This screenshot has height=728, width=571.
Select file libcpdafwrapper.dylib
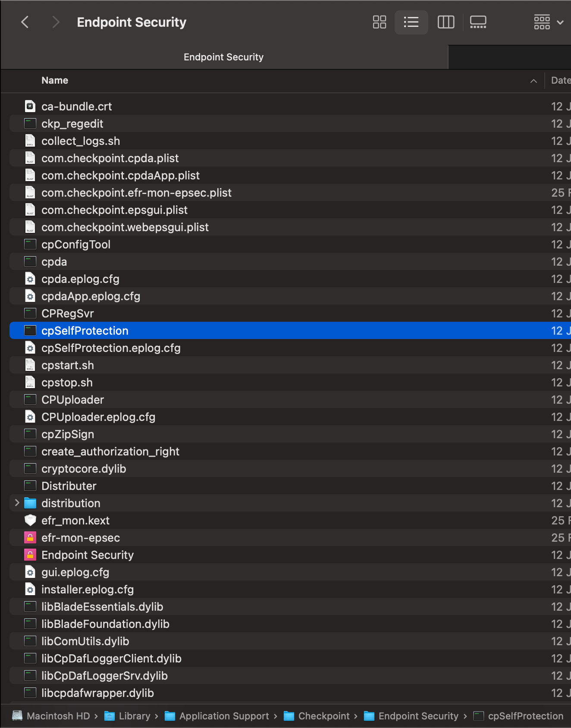290,693
